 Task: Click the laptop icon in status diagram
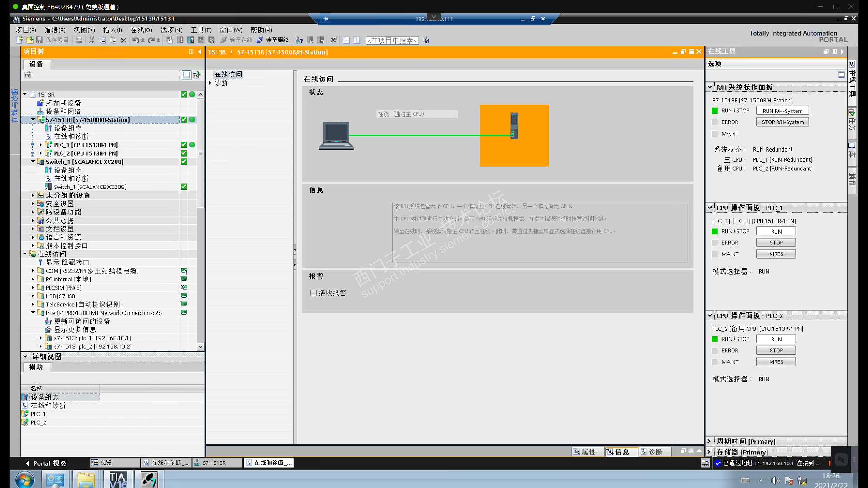coord(336,135)
